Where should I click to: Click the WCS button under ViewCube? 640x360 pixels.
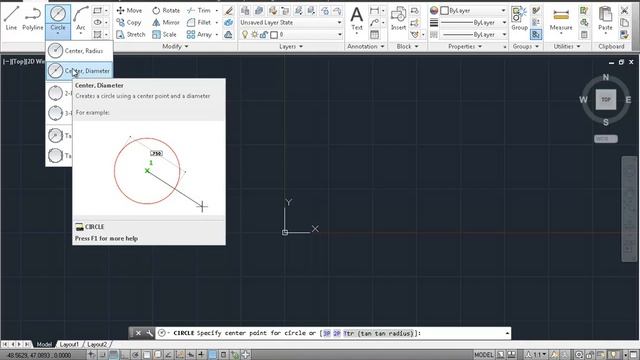(x=606, y=139)
